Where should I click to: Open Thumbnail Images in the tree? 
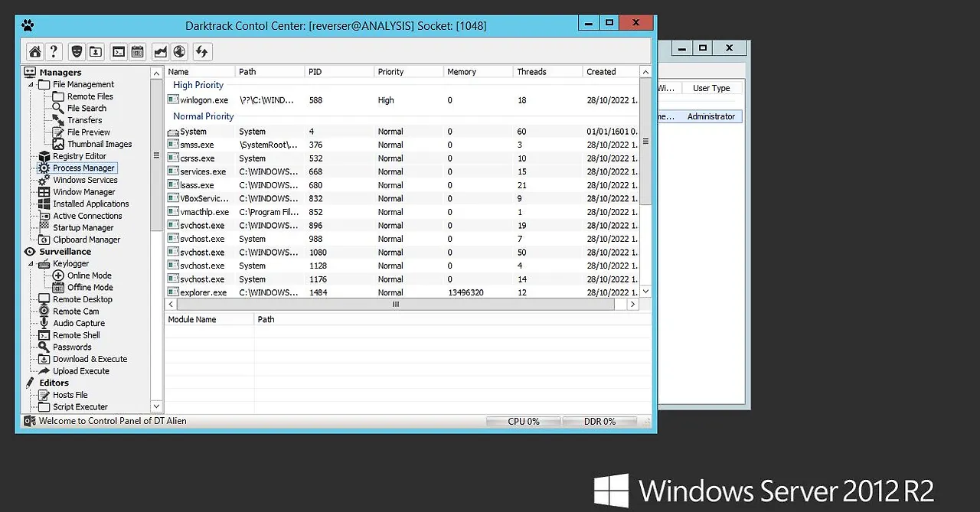pyautogui.click(x=100, y=144)
